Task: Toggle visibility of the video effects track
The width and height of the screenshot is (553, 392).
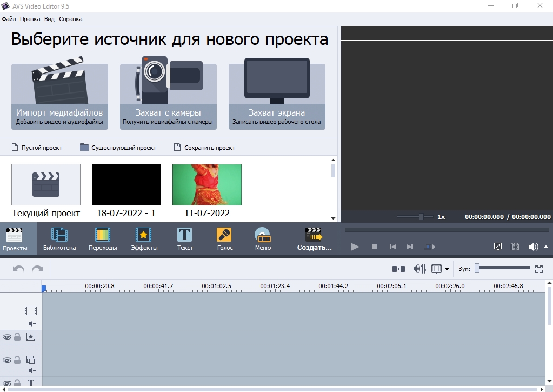Action: (6, 337)
